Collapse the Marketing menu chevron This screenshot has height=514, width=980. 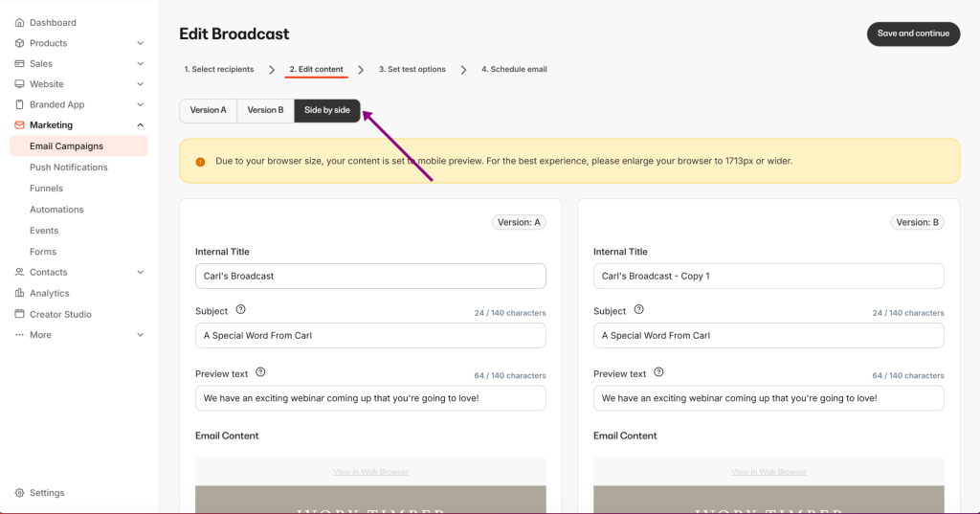140,125
